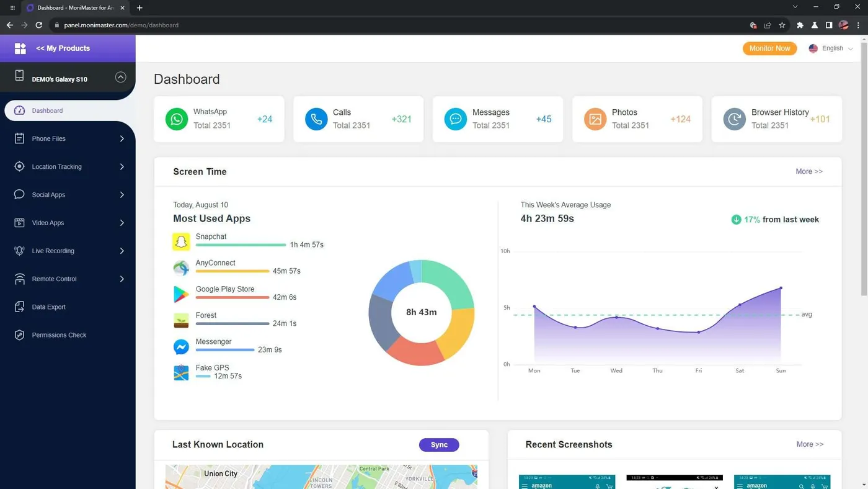Select the Photos orange picture icon

point(595,119)
